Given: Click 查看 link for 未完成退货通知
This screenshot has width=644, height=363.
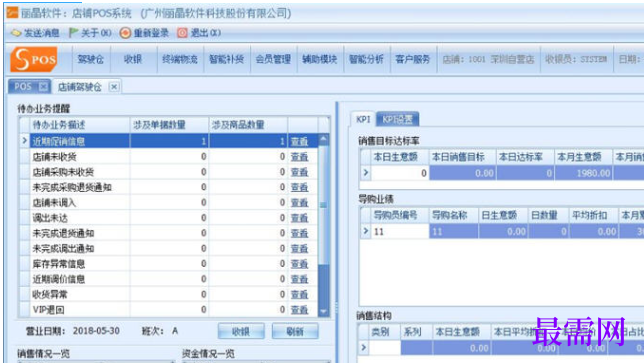Looking at the screenshot, I should [x=299, y=233].
